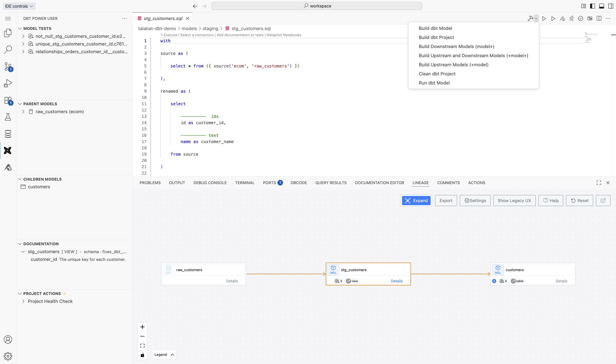Switch to the QUERY RESULTS tab

(x=331, y=183)
